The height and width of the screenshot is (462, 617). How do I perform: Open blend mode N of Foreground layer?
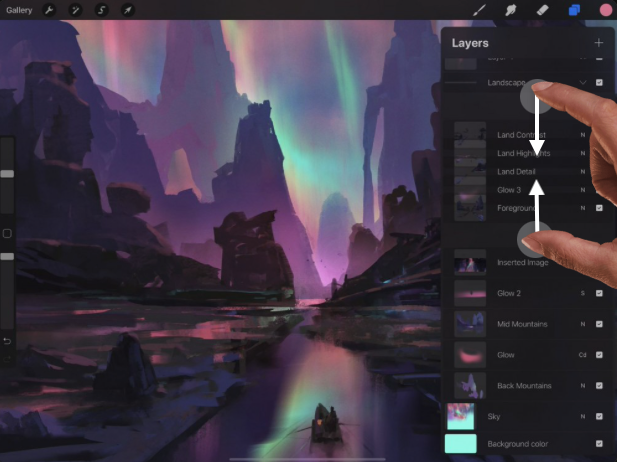coord(583,208)
